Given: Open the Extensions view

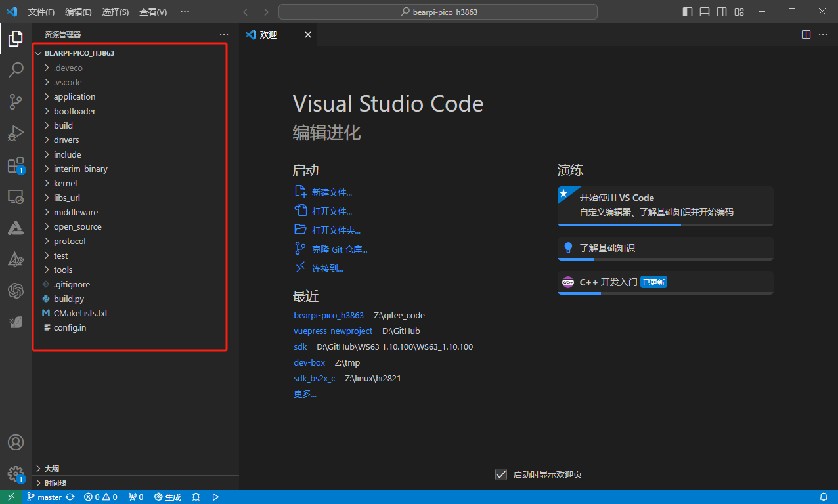Looking at the screenshot, I should point(16,165).
